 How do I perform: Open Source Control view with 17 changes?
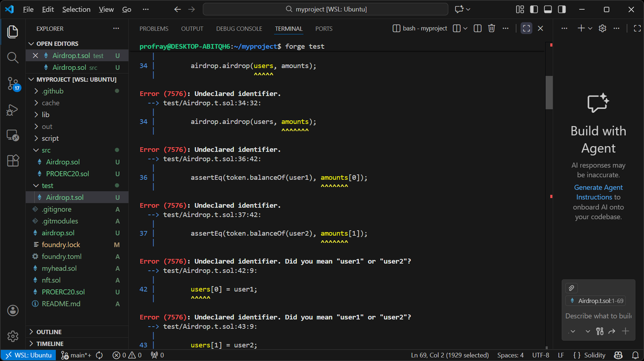point(13,83)
